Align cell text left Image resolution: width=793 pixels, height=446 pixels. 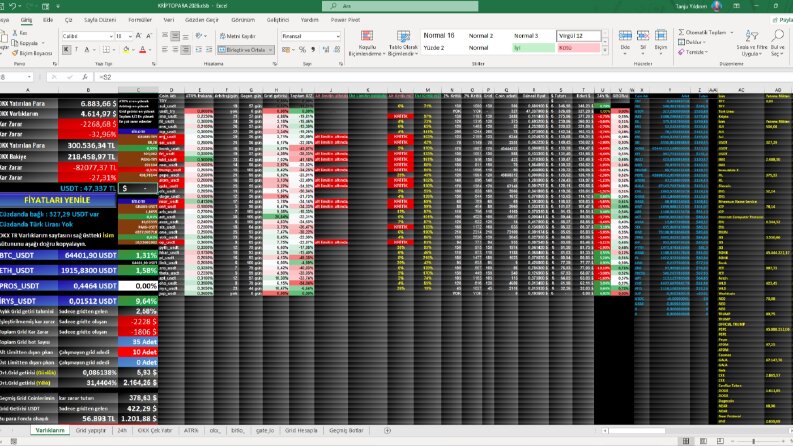(x=165, y=50)
